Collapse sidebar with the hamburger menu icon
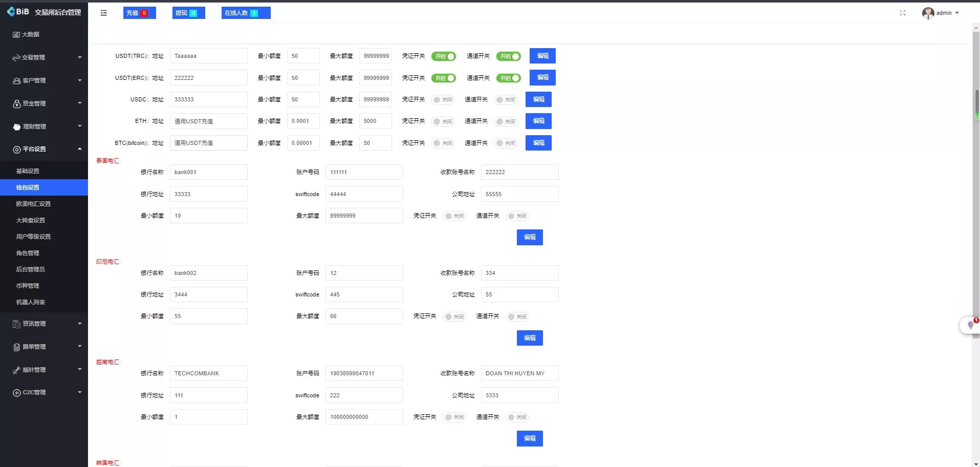Image resolution: width=980 pixels, height=467 pixels. (x=104, y=13)
